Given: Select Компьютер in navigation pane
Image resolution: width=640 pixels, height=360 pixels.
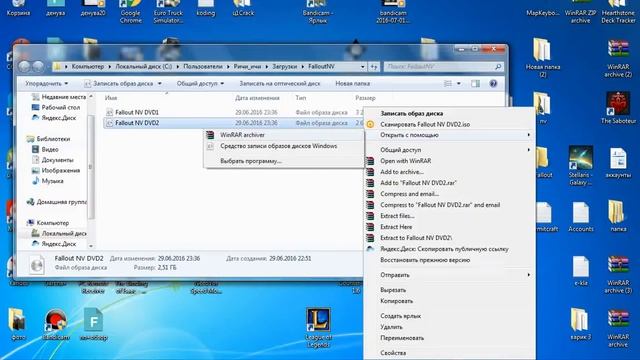Looking at the screenshot, I should 48,223.
